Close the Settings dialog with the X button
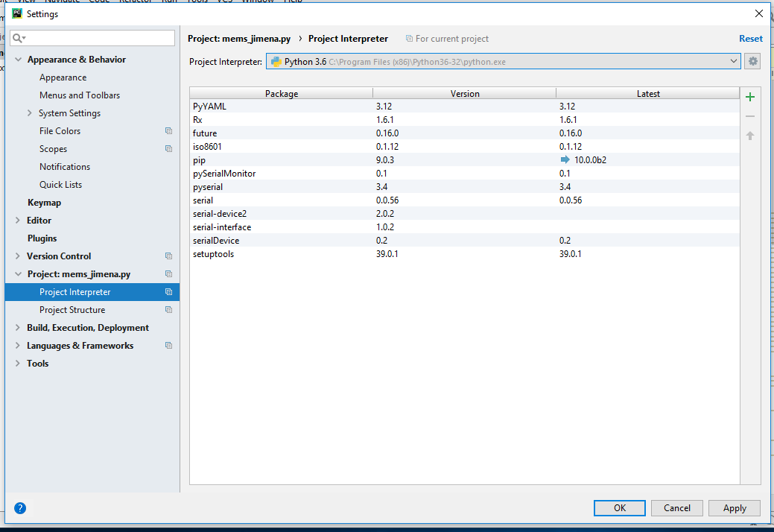 click(x=758, y=13)
